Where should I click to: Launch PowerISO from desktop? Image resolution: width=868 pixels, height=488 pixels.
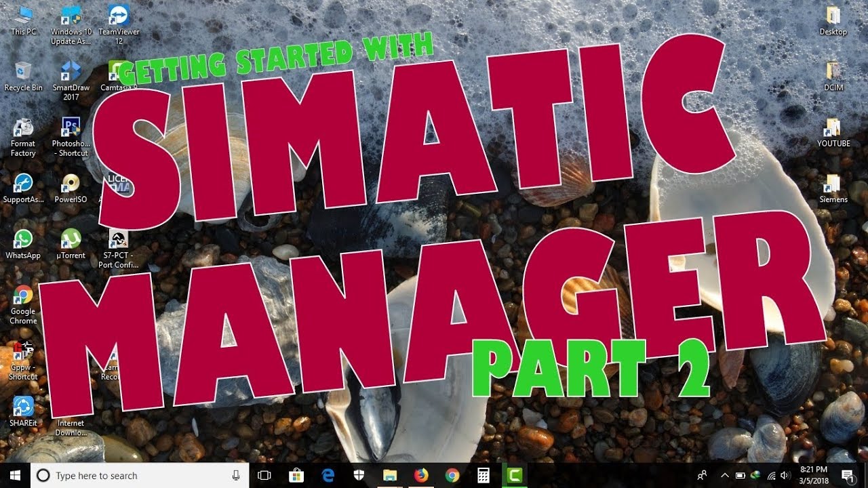pos(71,188)
